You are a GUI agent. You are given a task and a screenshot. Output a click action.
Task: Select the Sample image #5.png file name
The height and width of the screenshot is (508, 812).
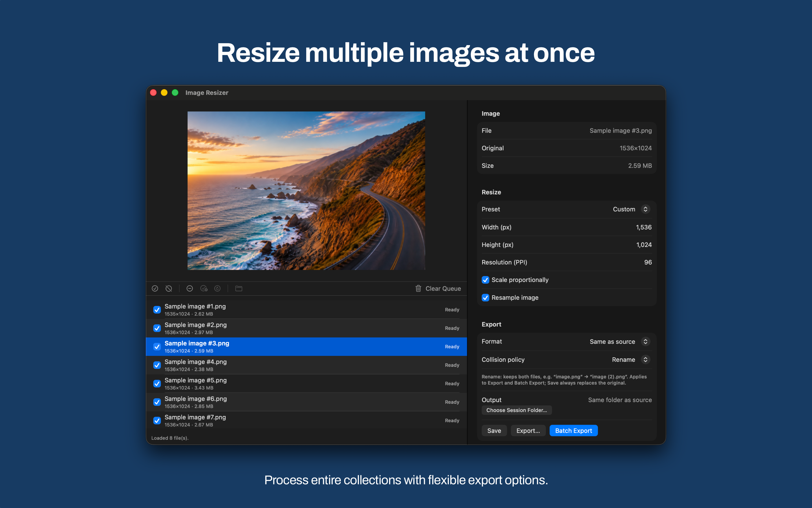pos(196,380)
